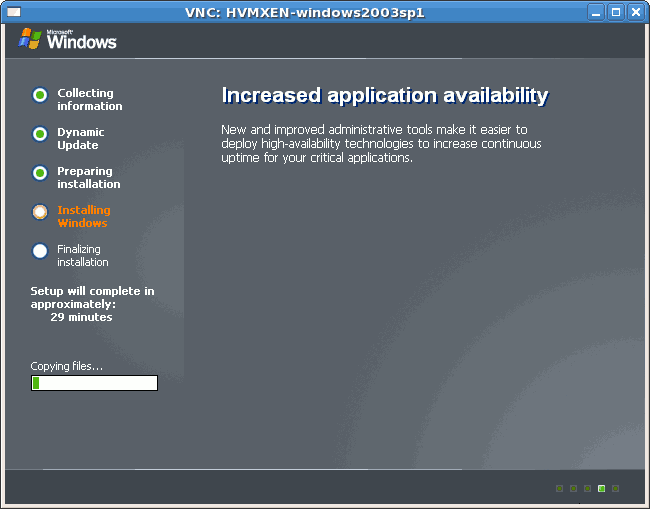Maximize the VNC viewer window
This screenshot has width=650, height=509.
[x=616, y=12]
